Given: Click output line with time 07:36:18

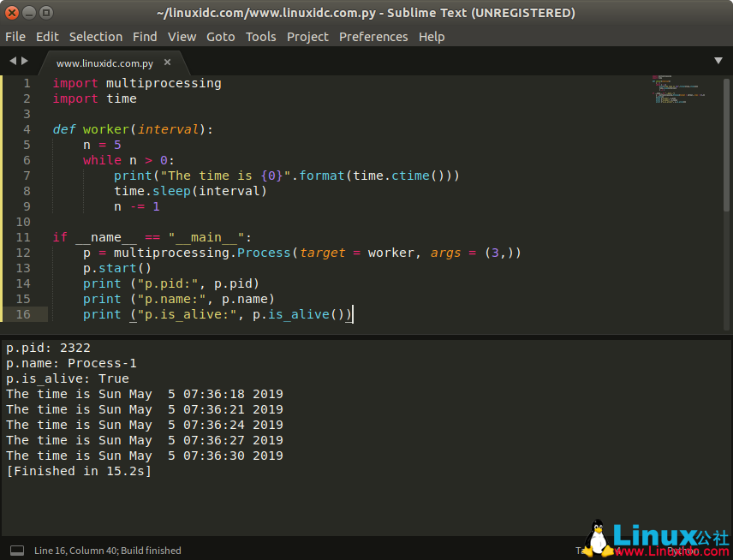Looking at the screenshot, I should [x=145, y=395].
